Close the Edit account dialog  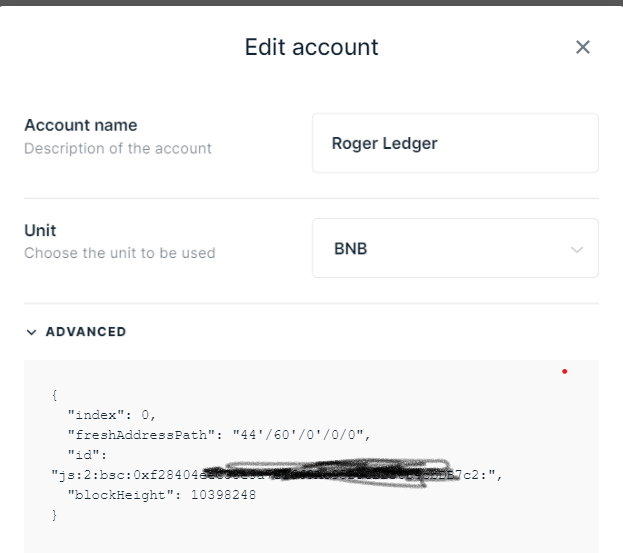(582, 47)
